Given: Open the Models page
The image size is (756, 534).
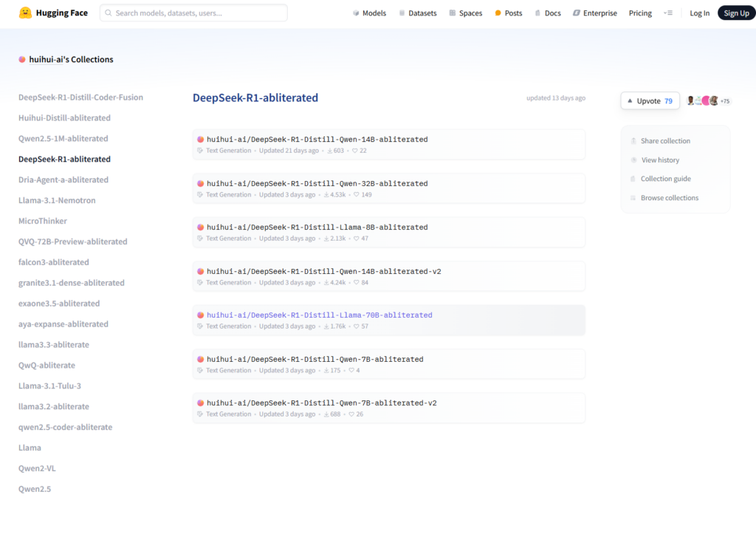Looking at the screenshot, I should pos(369,13).
